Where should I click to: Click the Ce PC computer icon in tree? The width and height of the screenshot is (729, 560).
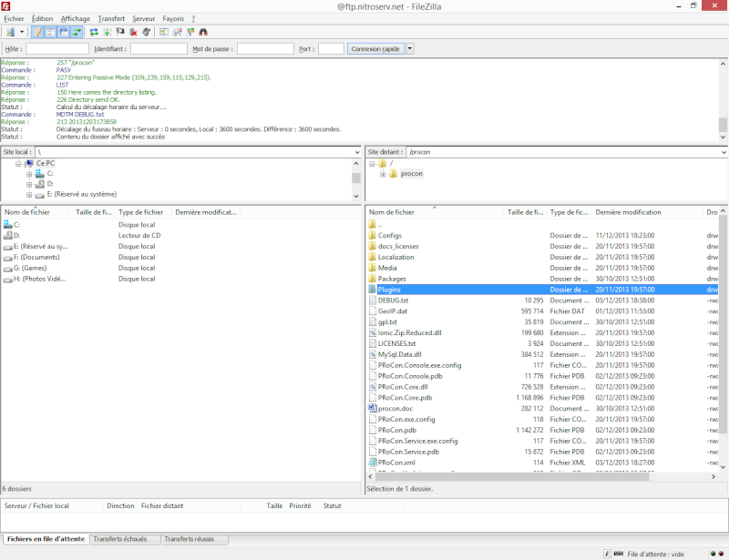[30, 163]
